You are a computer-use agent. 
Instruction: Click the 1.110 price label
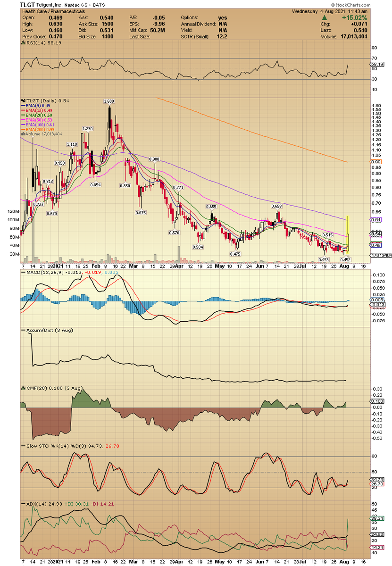pos(72,145)
